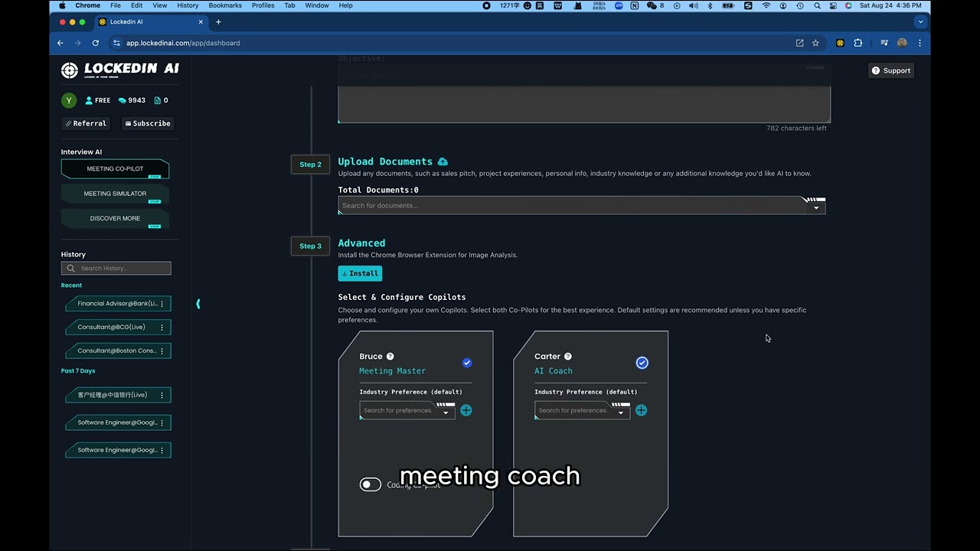Open the Profiles menu

point(263,5)
